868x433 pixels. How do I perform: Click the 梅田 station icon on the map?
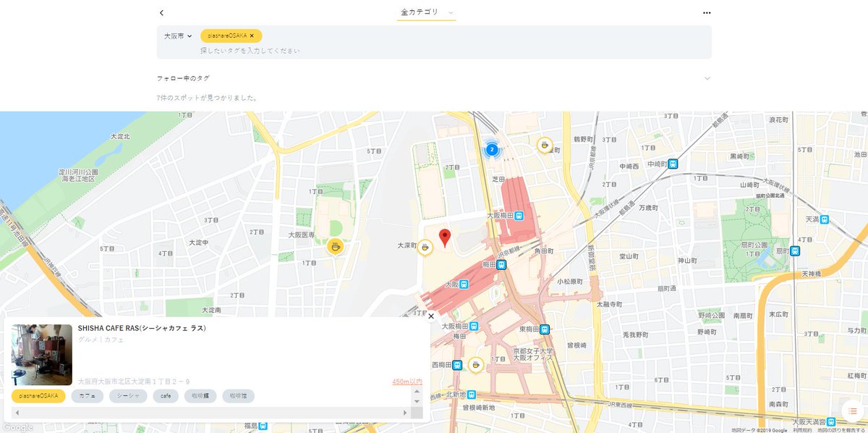pos(501,264)
